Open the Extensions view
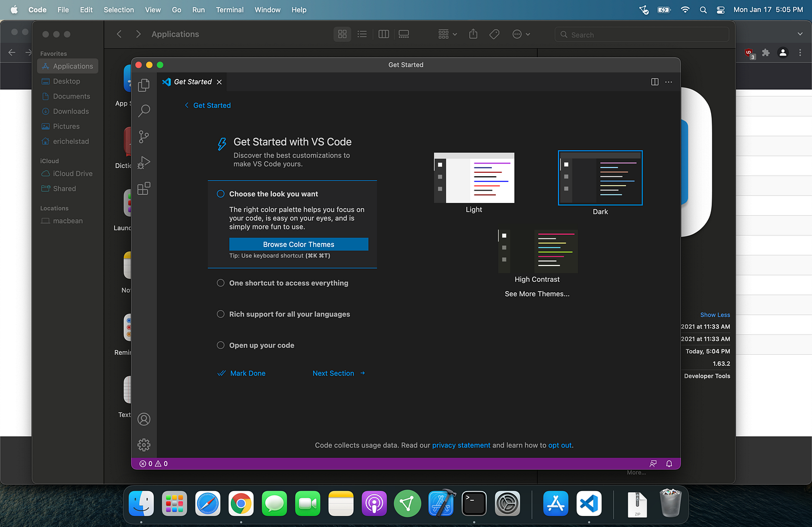 (x=144, y=188)
